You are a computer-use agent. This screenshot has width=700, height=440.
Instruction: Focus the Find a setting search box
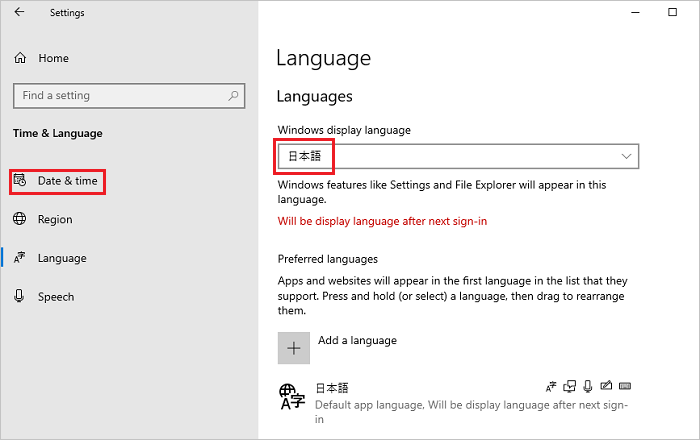(x=129, y=95)
